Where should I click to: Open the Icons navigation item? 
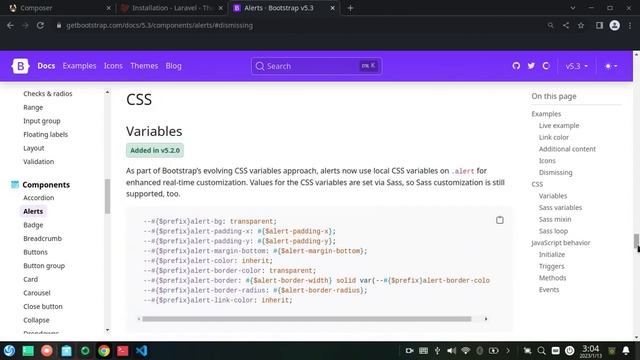(113, 66)
